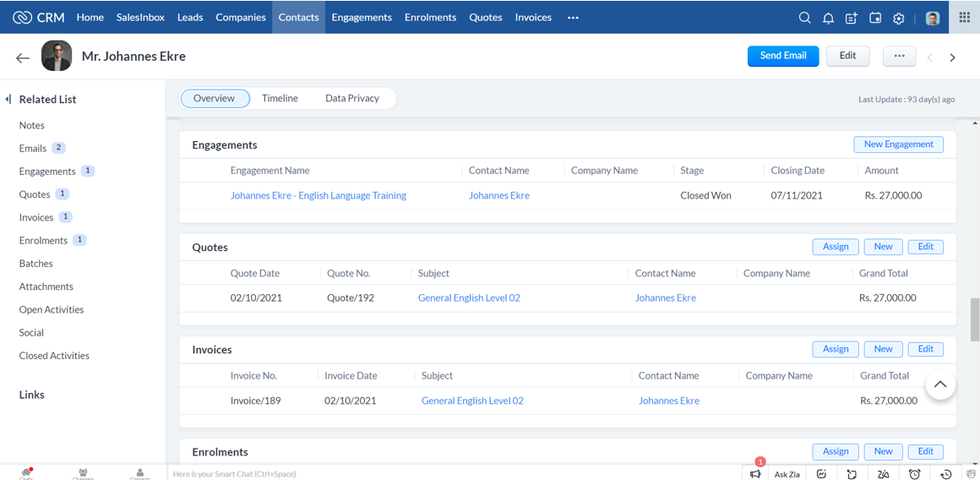This screenshot has width=980, height=480.
Task: Open the Contacts icon in bottom bar
Action: click(140, 473)
